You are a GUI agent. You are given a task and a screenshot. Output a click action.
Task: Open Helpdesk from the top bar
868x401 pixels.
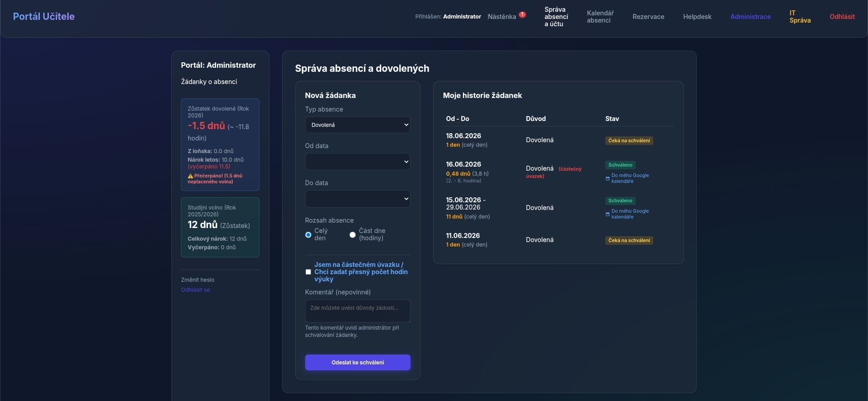(697, 17)
